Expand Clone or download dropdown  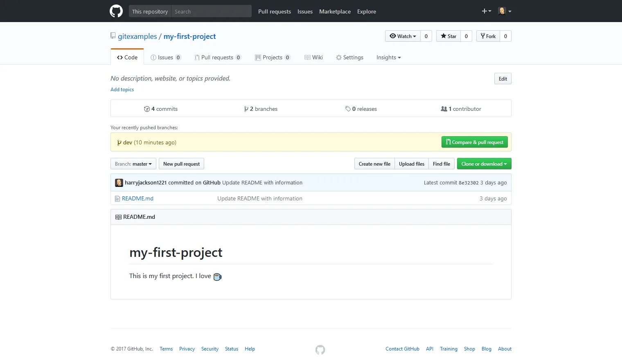(484, 164)
